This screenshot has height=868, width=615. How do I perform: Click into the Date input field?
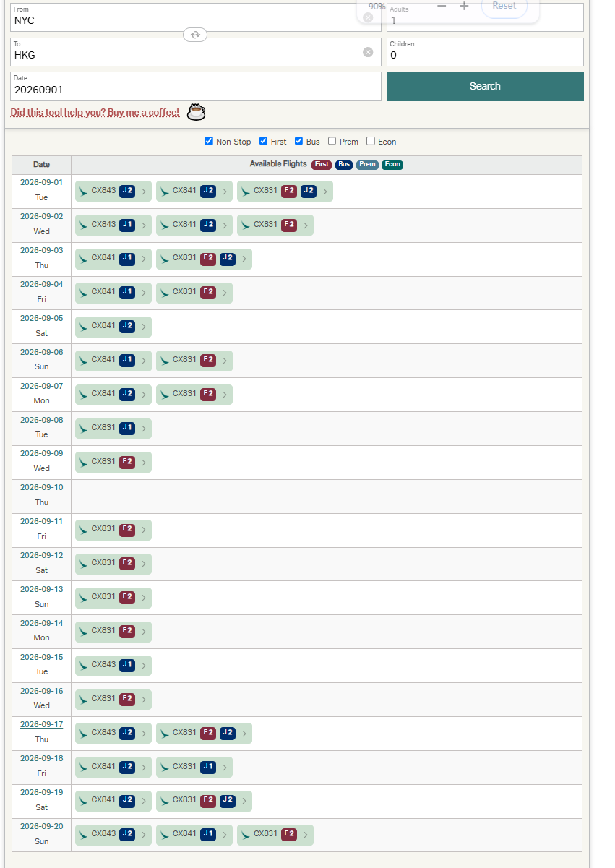tap(195, 90)
